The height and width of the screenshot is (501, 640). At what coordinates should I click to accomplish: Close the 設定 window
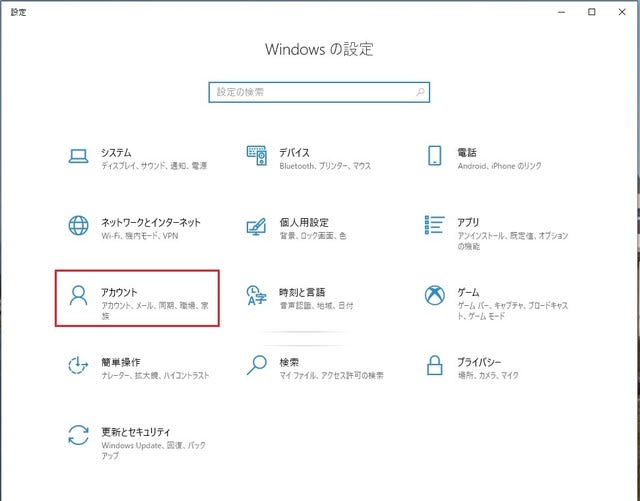click(622, 12)
